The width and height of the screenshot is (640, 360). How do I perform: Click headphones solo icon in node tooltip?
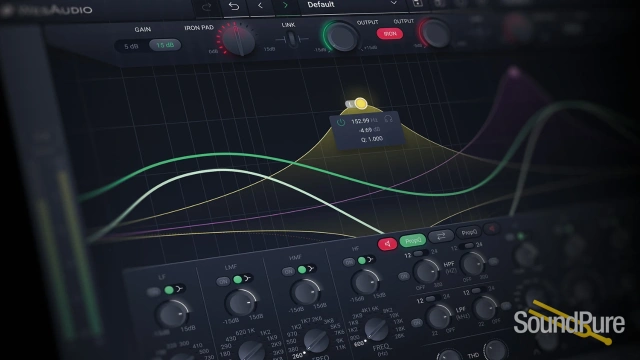(388, 119)
